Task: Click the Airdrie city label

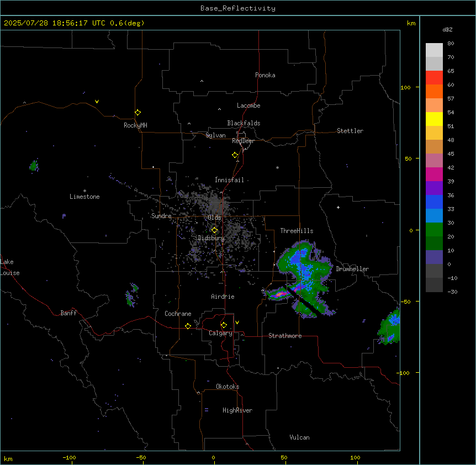Action: pos(223,297)
